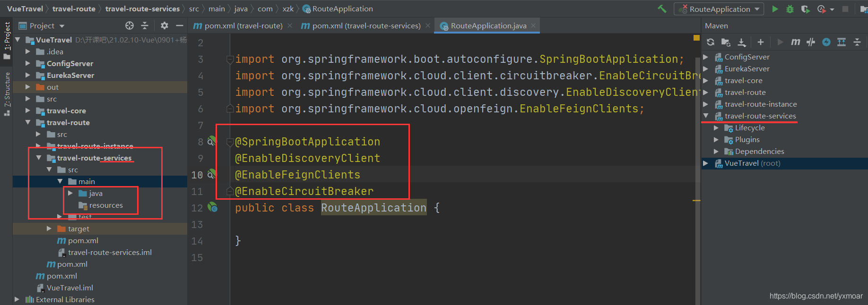Start debugging with the green bug icon
868x305 pixels.
click(790, 9)
